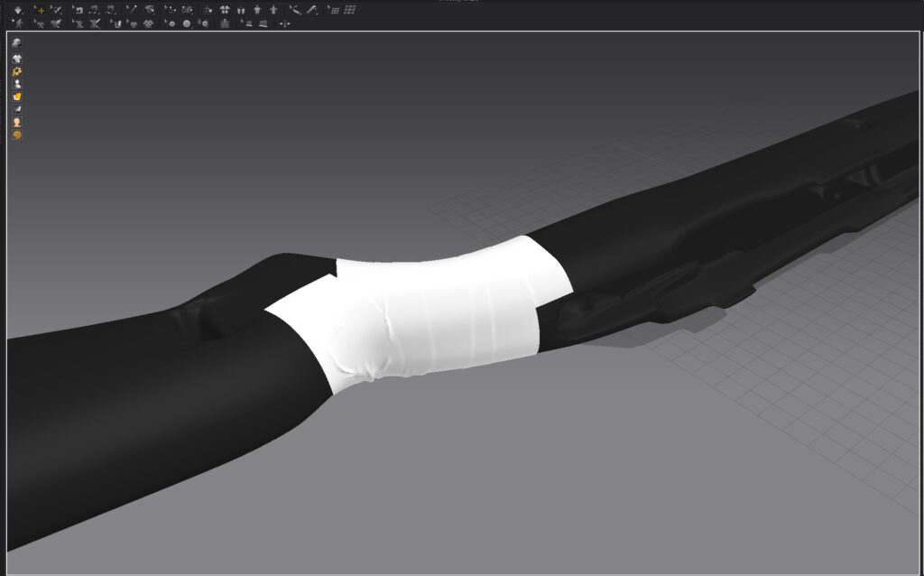Select the dotted points with arrow tool
This screenshot has height=576, width=924.
[x=171, y=10]
